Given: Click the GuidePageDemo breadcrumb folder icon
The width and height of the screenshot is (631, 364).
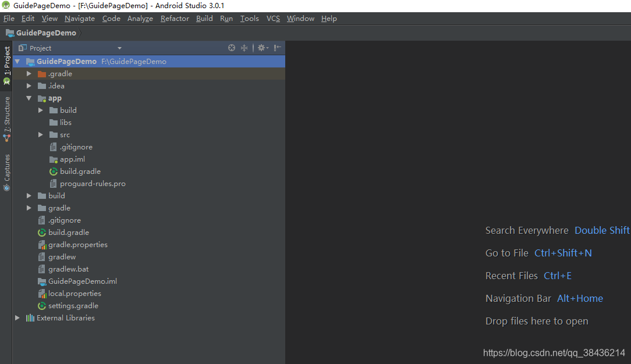Looking at the screenshot, I should point(10,33).
